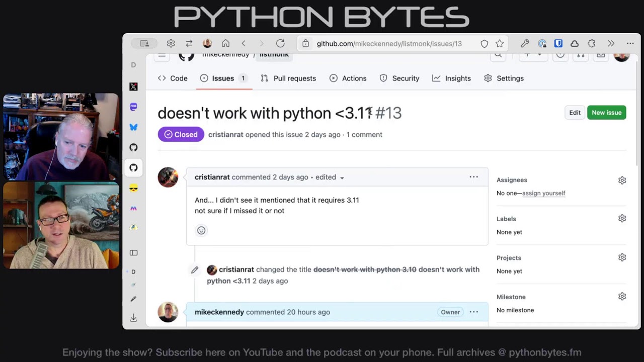Screen dimensions: 644x362
Task: Open the Bitwarden extension icon
Action: click(558, 44)
